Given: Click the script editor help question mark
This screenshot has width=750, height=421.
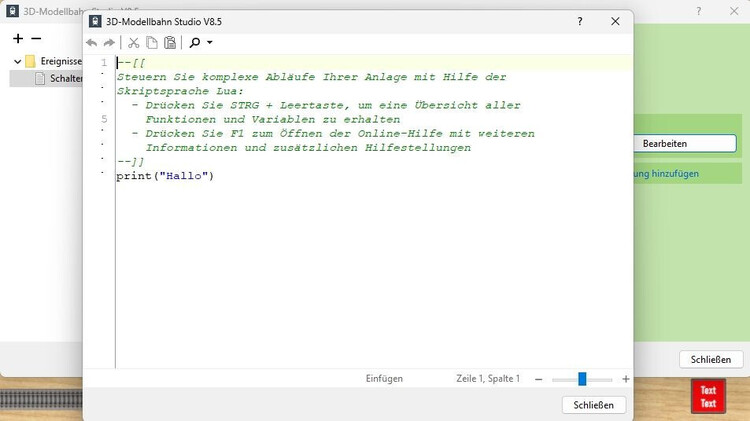Looking at the screenshot, I should (580, 22).
